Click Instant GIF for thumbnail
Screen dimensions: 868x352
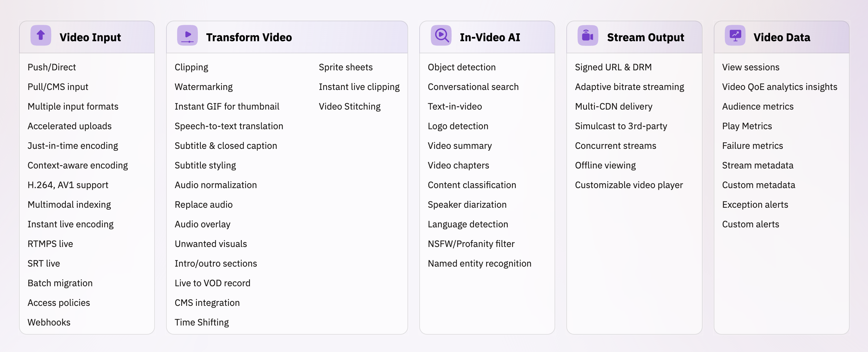coord(227,106)
